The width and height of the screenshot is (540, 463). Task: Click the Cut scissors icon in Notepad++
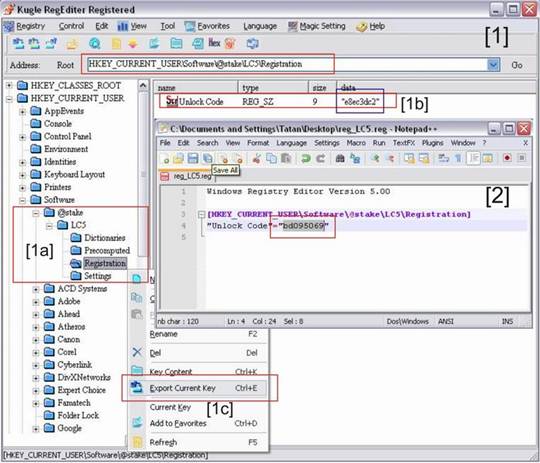pos(257,158)
